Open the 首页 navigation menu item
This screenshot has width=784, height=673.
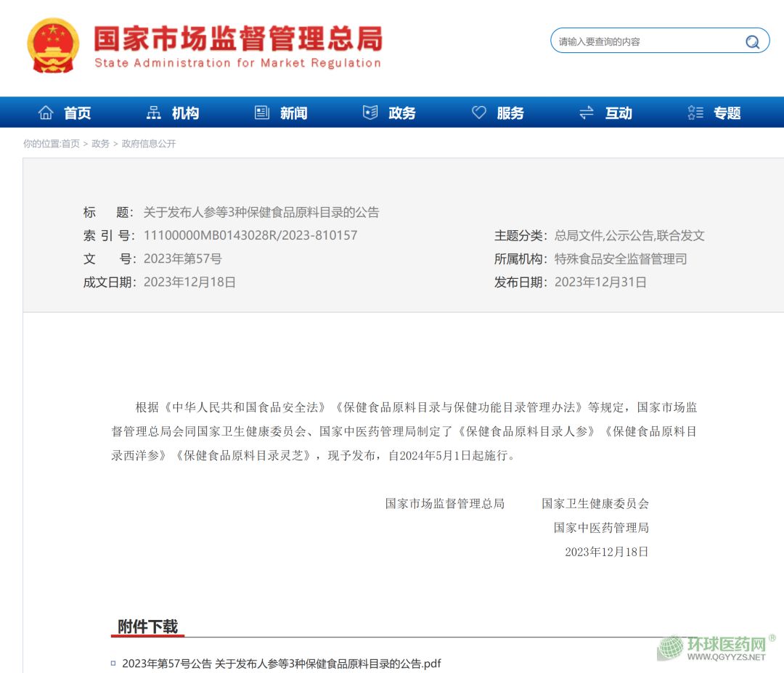click(78, 113)
